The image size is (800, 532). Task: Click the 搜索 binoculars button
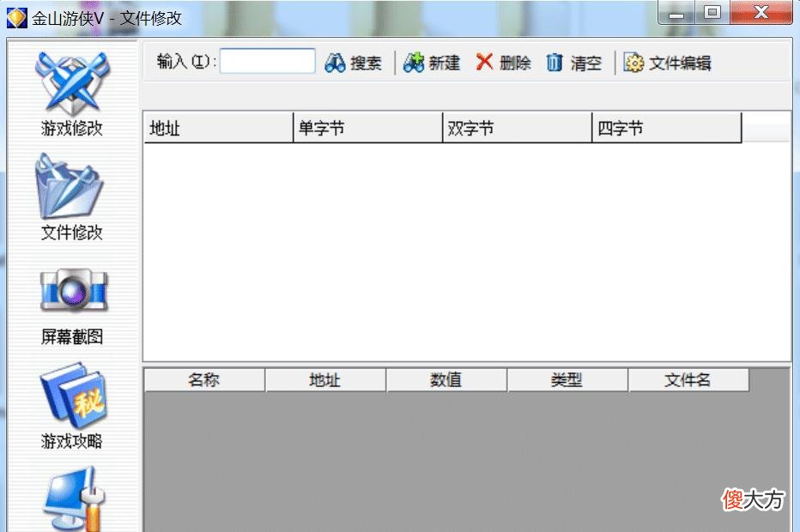click(353, 63)
